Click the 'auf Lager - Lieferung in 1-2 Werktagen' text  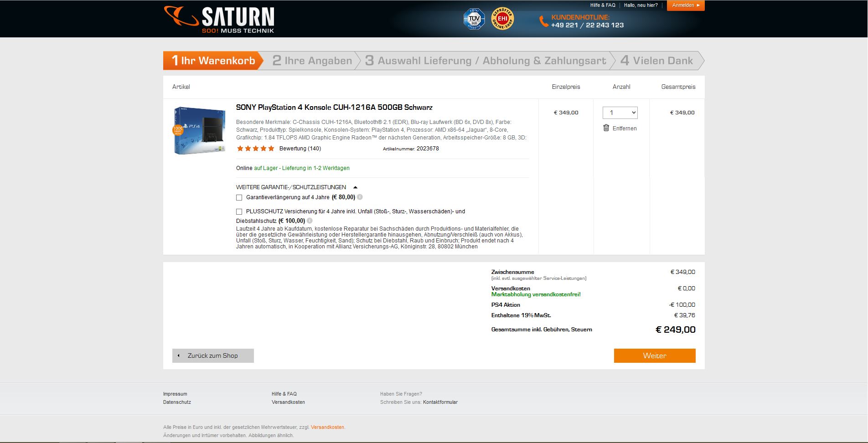(x=302, y=168)
